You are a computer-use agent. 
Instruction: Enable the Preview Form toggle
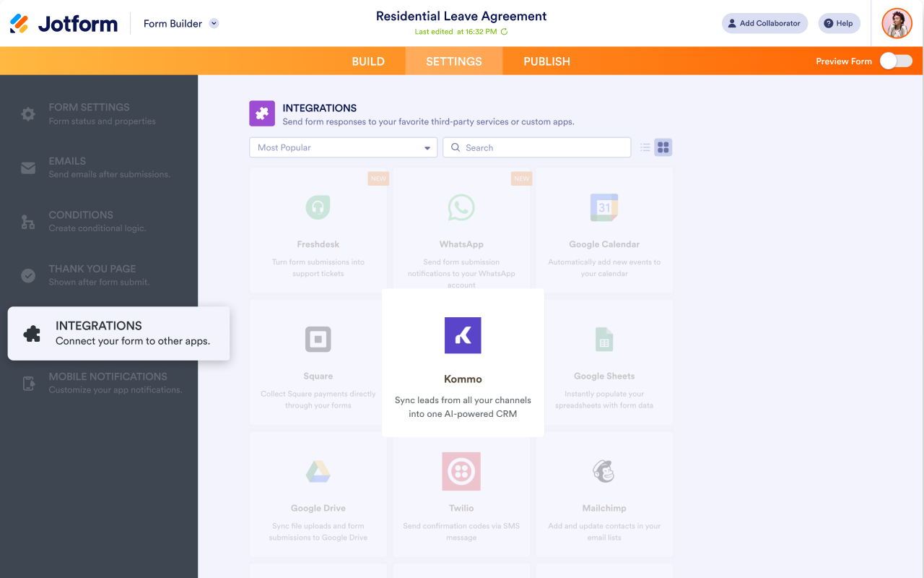pos(895,61)
